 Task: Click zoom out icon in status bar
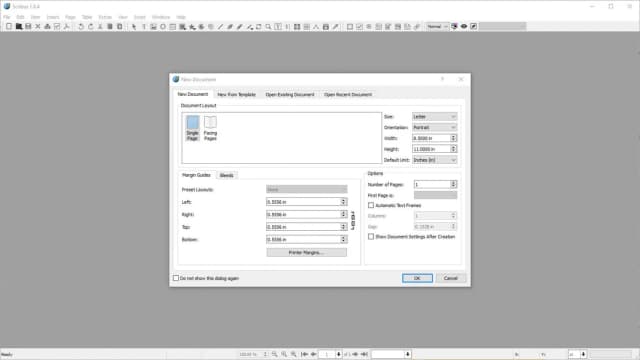(x=275, y=354)
